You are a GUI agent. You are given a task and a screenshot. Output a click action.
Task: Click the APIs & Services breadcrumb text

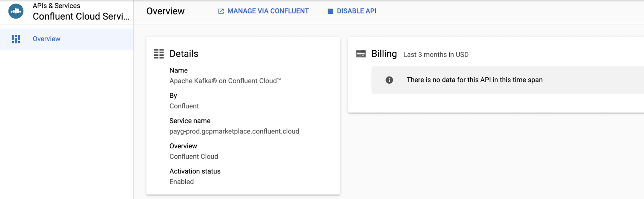57,6
